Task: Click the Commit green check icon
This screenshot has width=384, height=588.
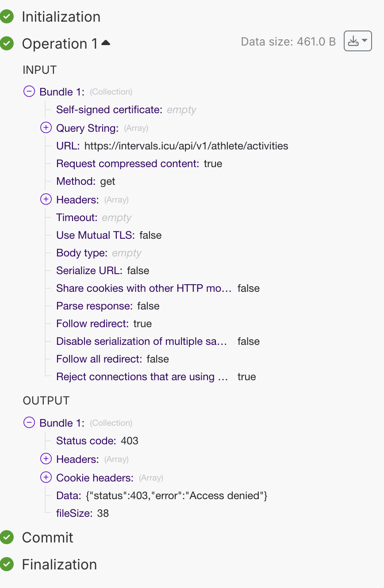Action: [7, 538]
